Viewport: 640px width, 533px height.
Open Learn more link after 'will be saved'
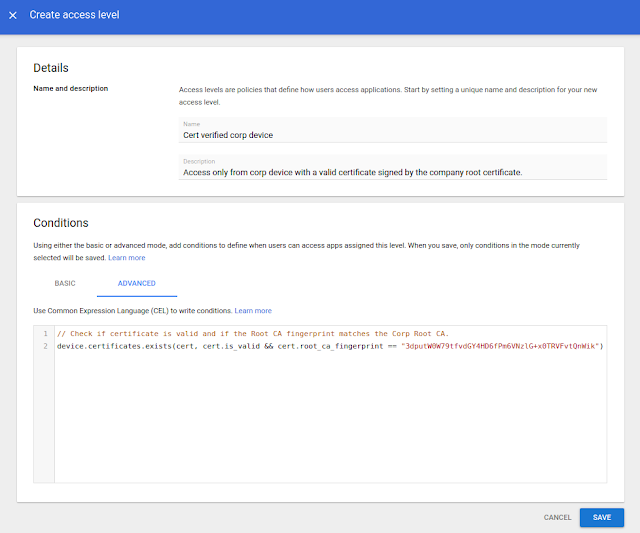coord(127,258)
